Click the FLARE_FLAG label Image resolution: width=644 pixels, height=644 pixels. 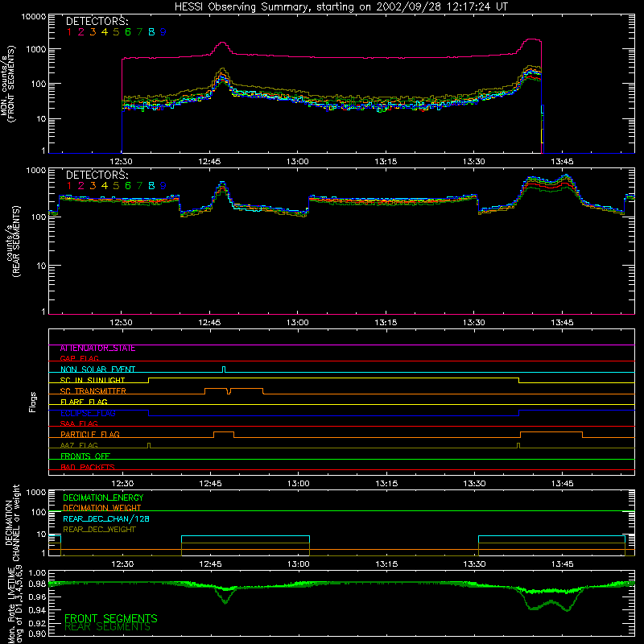tap(84, 402)
